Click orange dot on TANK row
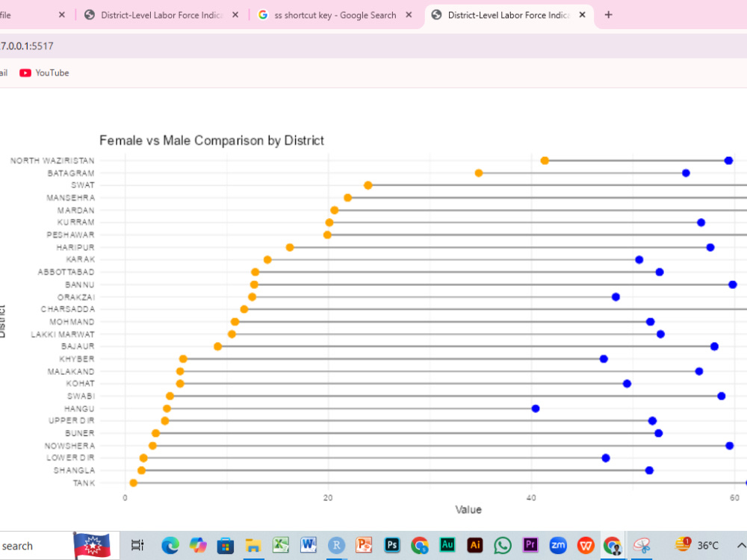The height and width of the screenshot is (560, 747). pos(134,483)
